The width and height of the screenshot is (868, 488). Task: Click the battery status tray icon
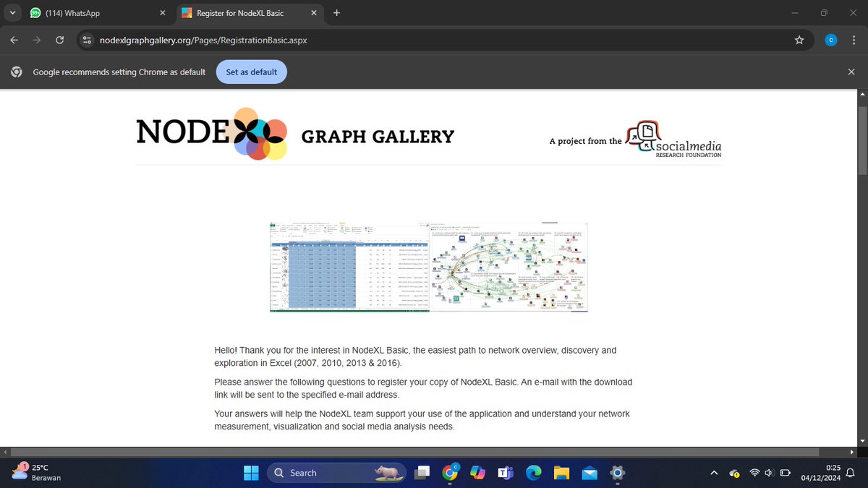click(784, 473)
